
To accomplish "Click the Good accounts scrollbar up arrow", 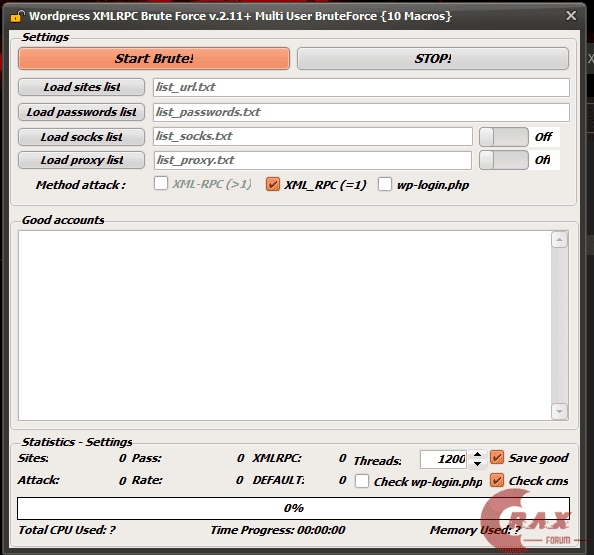I will (x=560, y=239).
